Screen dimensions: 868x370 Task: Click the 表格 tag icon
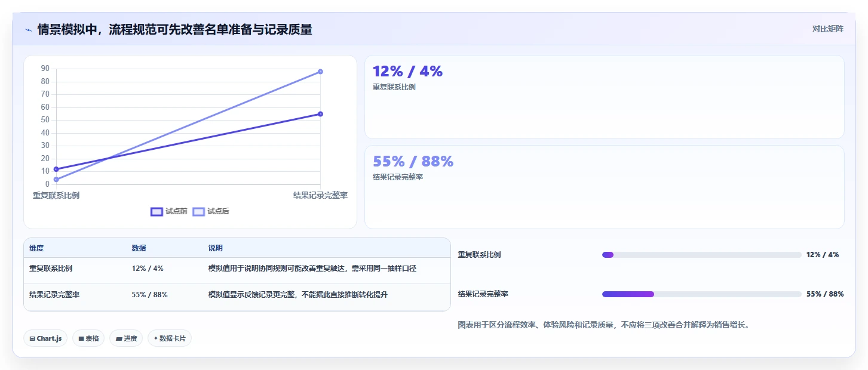(x=81, y=338)
